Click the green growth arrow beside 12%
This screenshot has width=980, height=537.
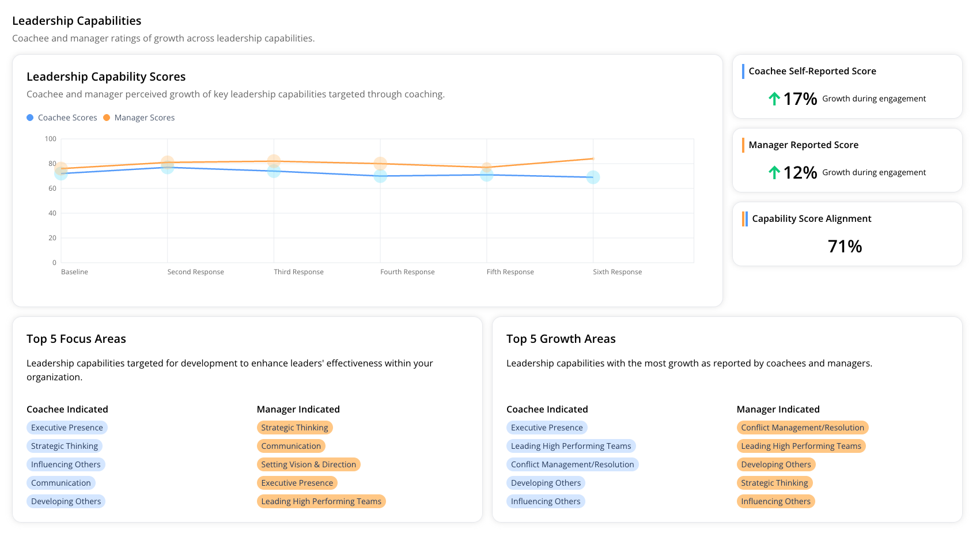[x=774, y=173]
